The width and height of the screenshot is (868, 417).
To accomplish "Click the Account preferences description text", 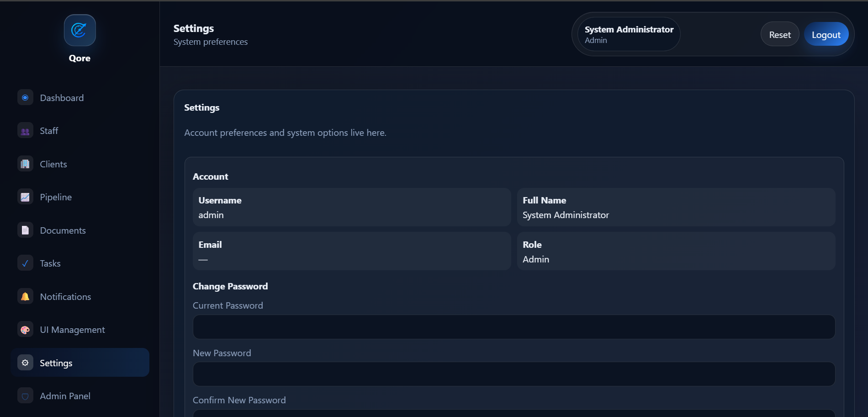I will (285, 133).
